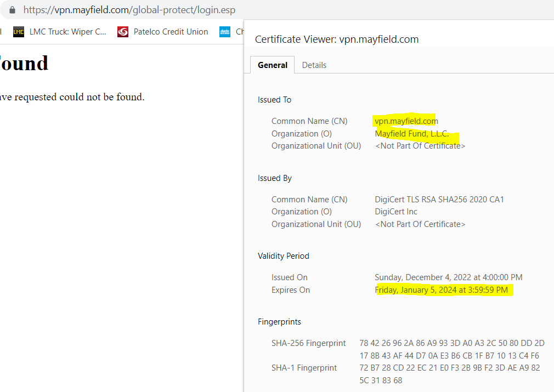Screen dimensions: 554x392
Task: Click Issued To Not Part Of Certificate value
Action: pyautogui.click(x=420, y=146)
